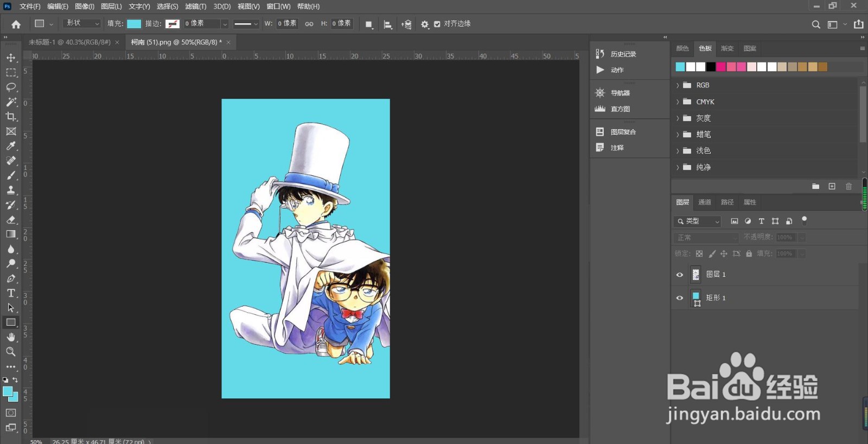Toggle shape layer filter
The height and width of the screenshot is (444, 868).
pos(775,221)
